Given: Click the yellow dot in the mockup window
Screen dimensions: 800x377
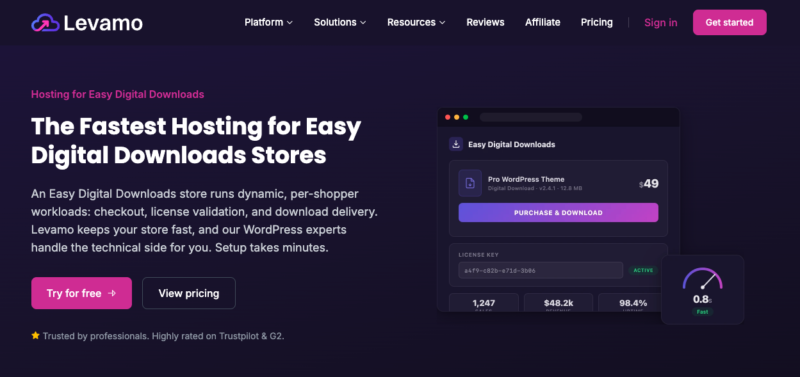Looking at the screenshot, I should 457,117.
